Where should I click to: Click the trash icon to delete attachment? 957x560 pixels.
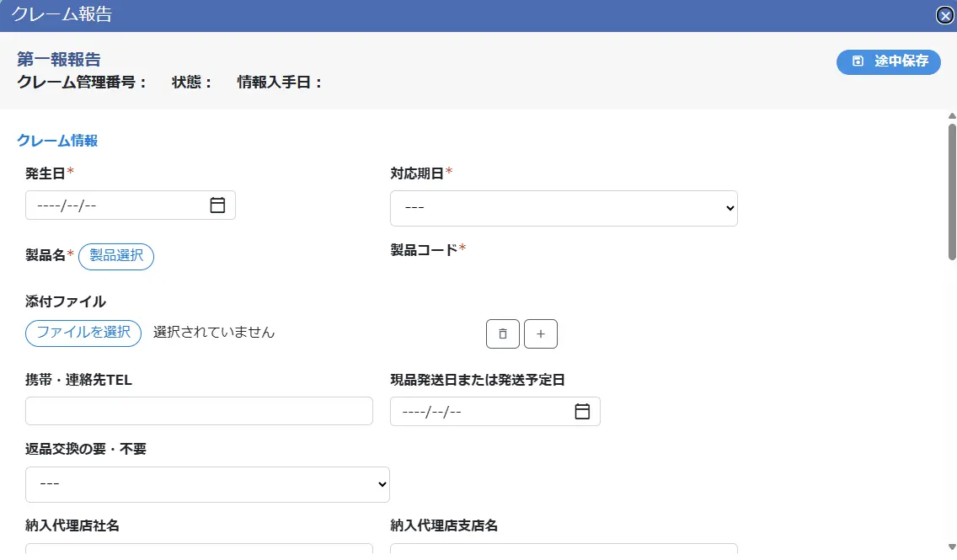[x=502, y=334]
